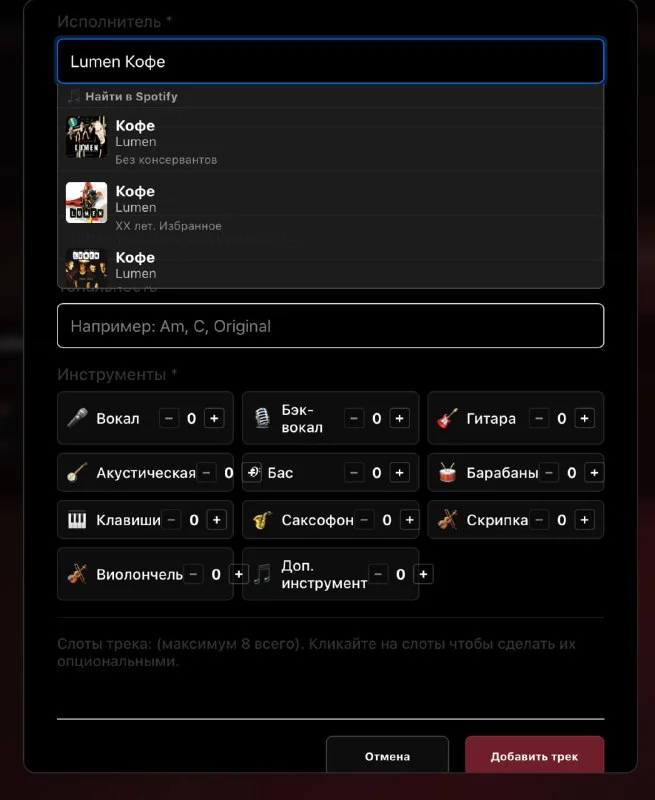Add one Бас with the plus button

(x=399, y=473)
